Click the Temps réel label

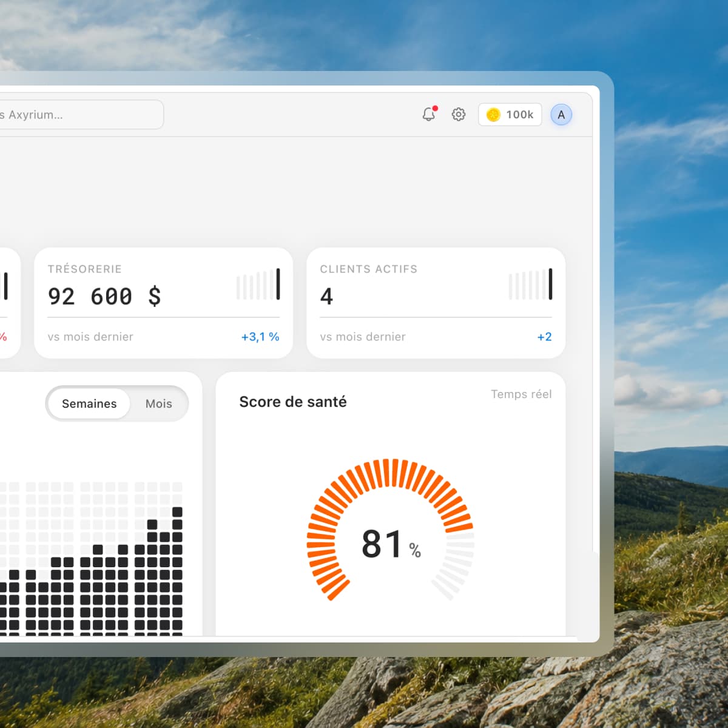(x=521, y=394)
